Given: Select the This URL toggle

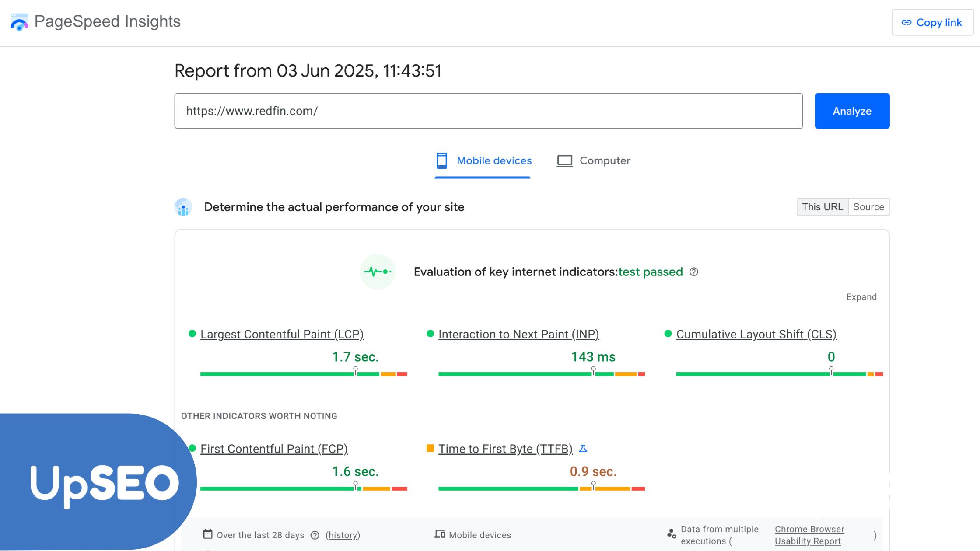Looking at the screenshot, I should click(x=822, y=207).
